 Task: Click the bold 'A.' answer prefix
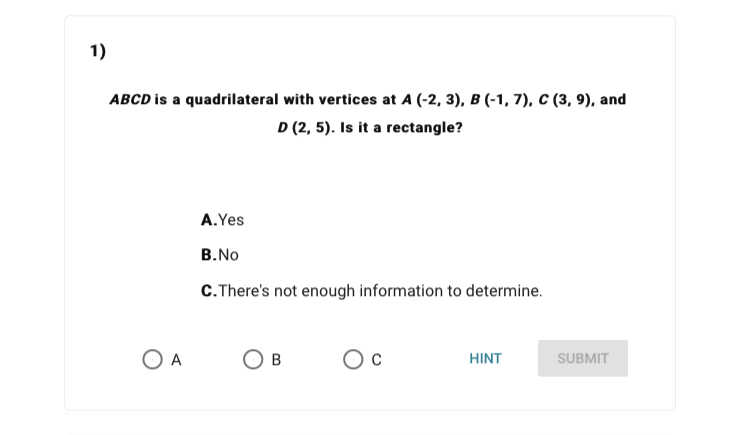pos(208,220)
